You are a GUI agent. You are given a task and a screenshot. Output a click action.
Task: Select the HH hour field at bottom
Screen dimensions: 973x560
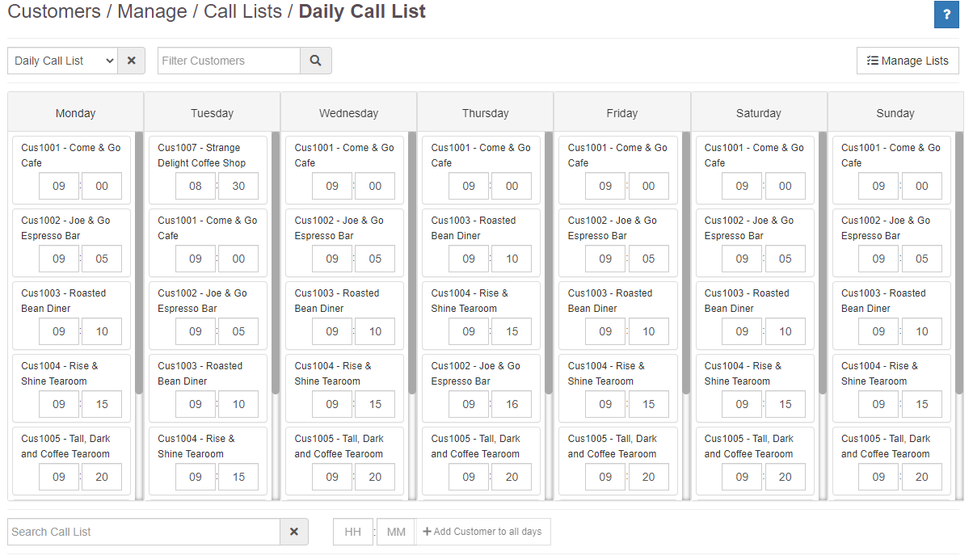coord(353,532)
